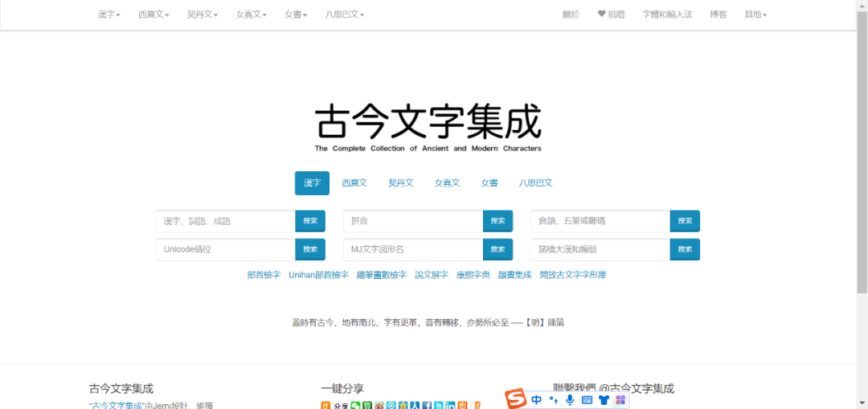Expand the 女真文 navbar dropdown
The height and width of the screenshot is (409, 868).
252,15
